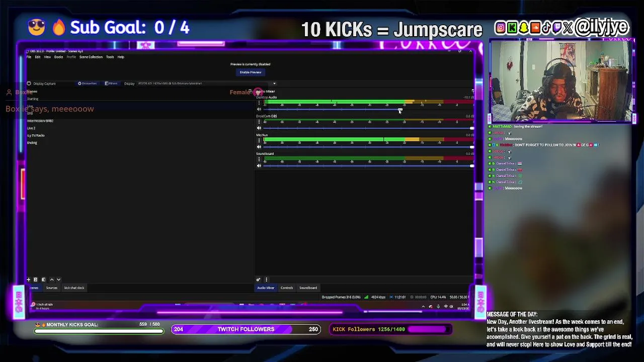Open the Help menu
644x362 pixels.
click(x=121, y=57)
